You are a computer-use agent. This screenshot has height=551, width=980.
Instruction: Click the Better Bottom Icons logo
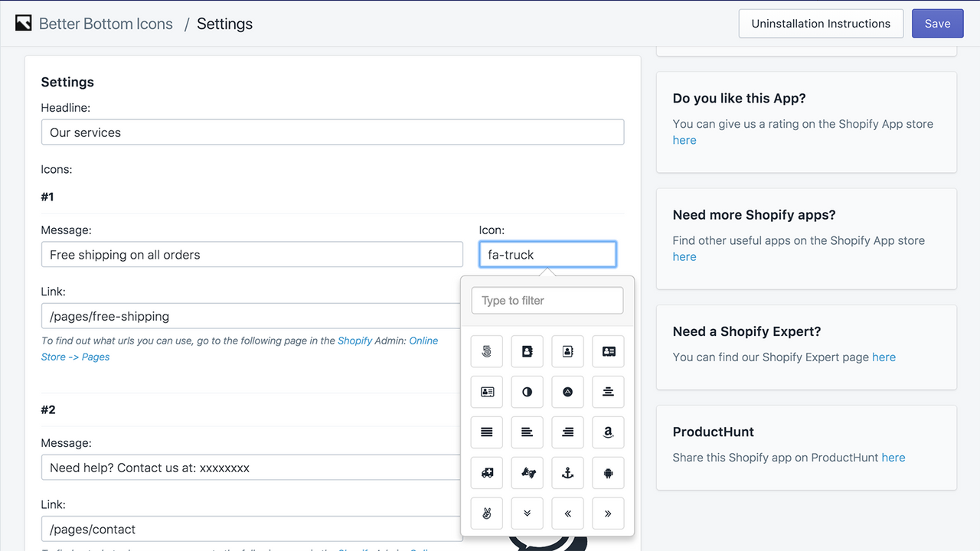pos(23,24)
